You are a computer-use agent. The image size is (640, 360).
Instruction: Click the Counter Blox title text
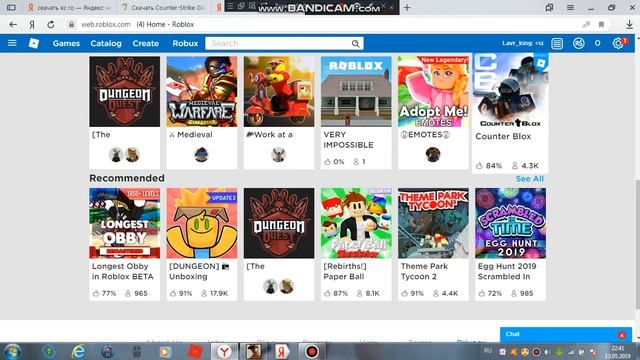[x=503, y=136]
